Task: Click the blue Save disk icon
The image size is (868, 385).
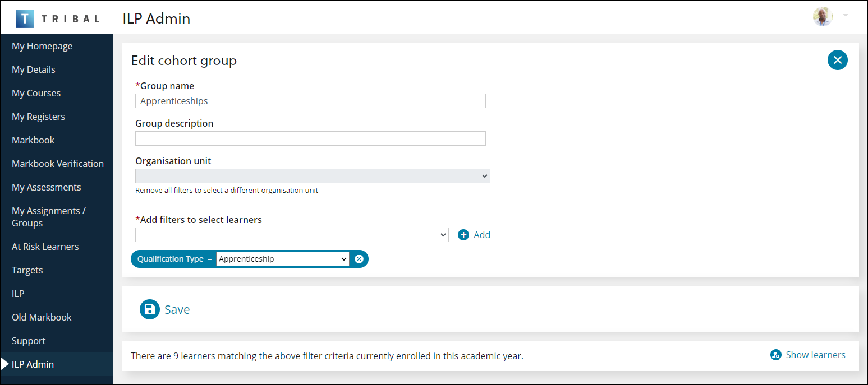Action: click(x=149, y=309)
